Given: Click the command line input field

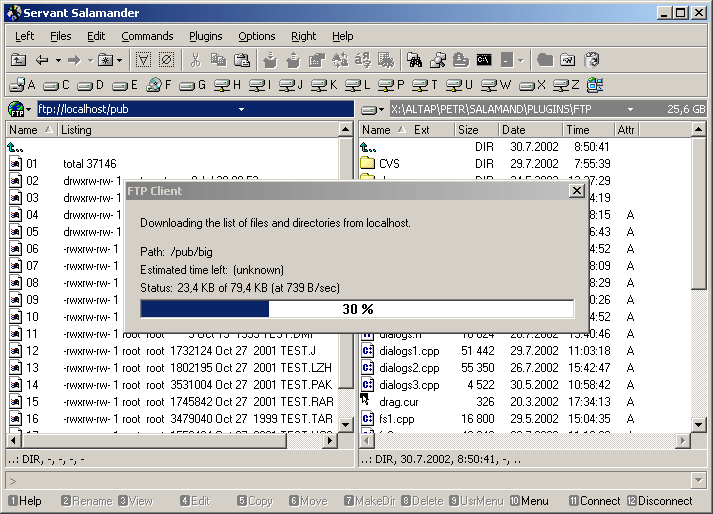Looking at the screenshot, I should click(x=348, y=480).
